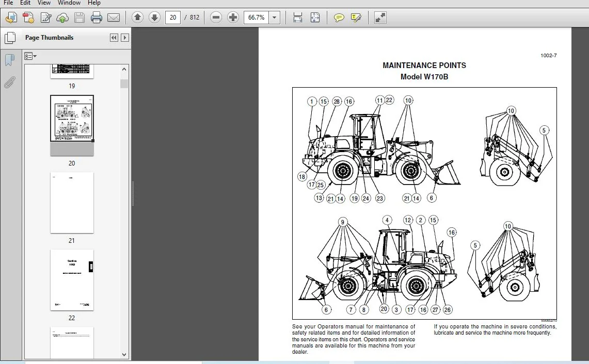Click the Save floppy disk icon
The height and width of the screenshot is (364, 589).
(x=79, y=17)
